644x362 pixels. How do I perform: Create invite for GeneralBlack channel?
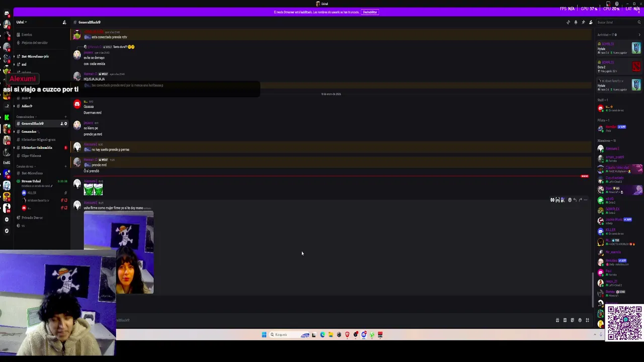point(62,124)
